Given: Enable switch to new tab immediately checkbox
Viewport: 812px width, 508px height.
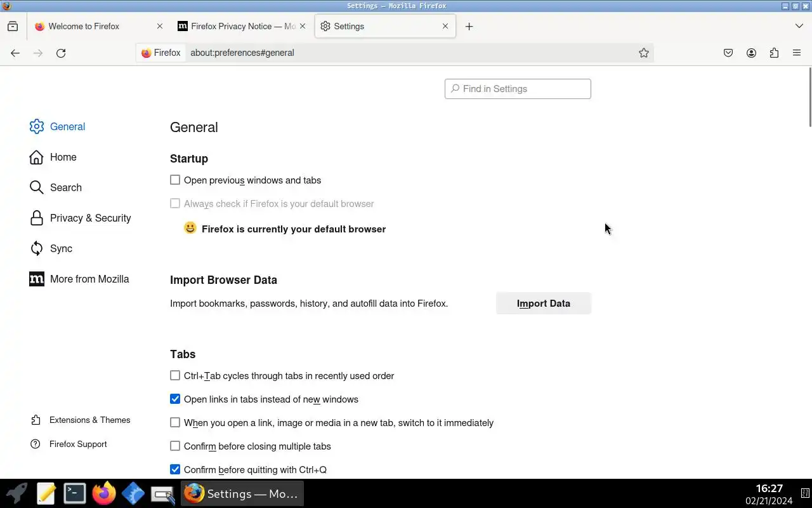Looking at the screenshot, I should click(175, 423).
